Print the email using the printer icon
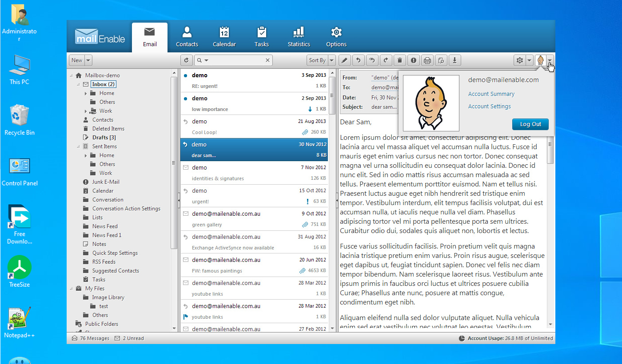 (427, 60)
